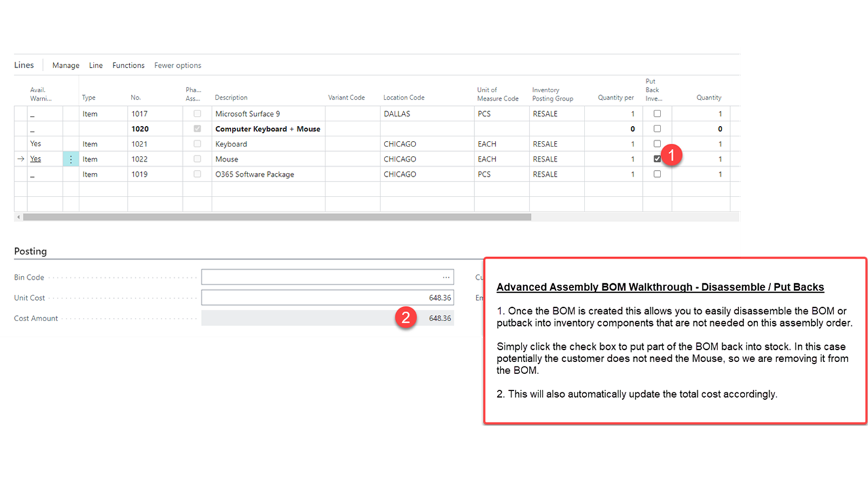Click the EACH unit cell in Mouse row
Image resolution: width=868 pixels, height=488 pixels.
tap(502, 159)
